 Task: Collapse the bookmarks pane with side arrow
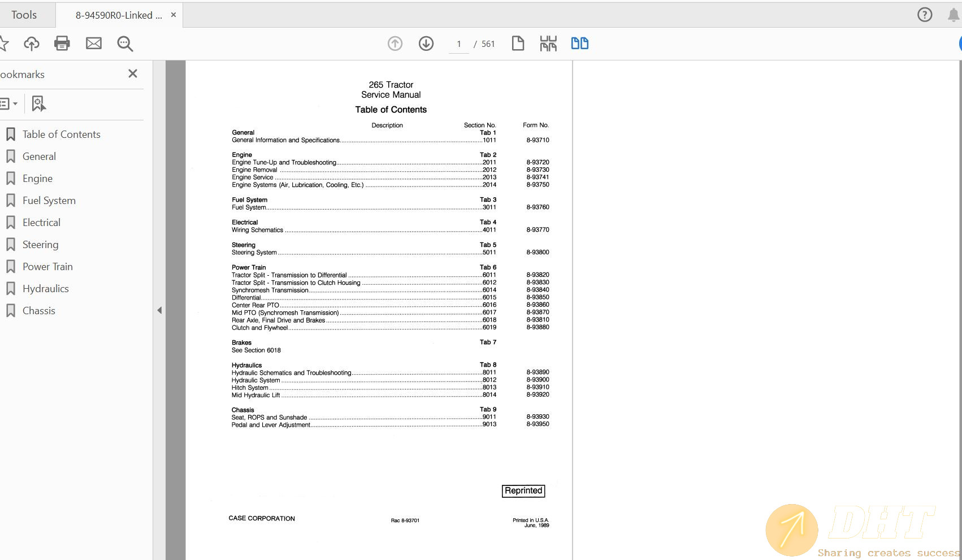(159, 310)
